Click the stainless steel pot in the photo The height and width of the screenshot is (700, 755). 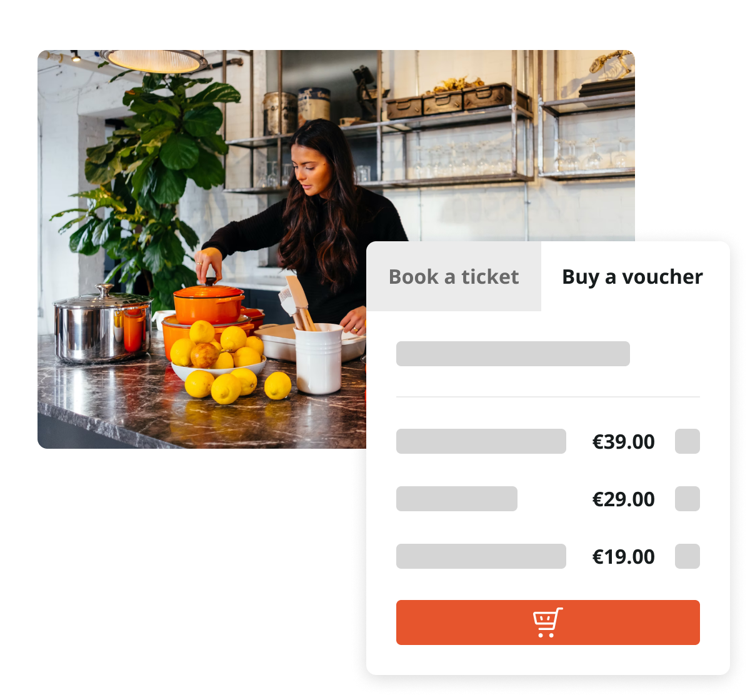click(102, 325)
